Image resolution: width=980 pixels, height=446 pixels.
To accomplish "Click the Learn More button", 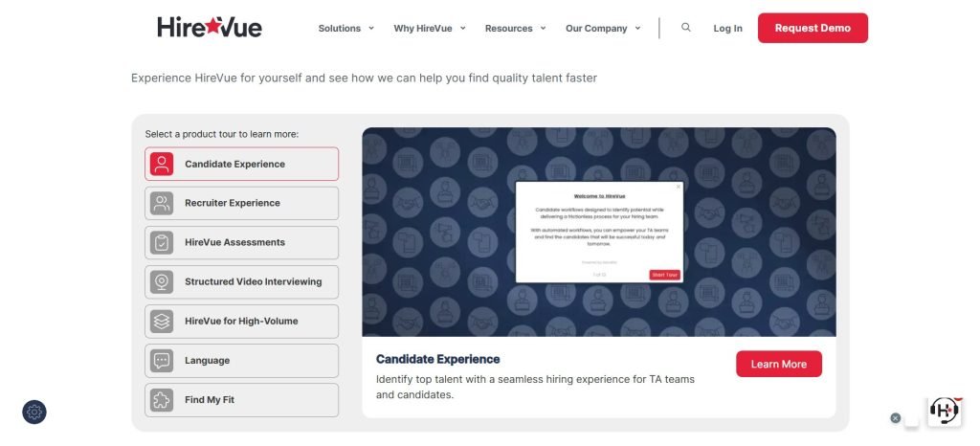I will tap(779, 365).
